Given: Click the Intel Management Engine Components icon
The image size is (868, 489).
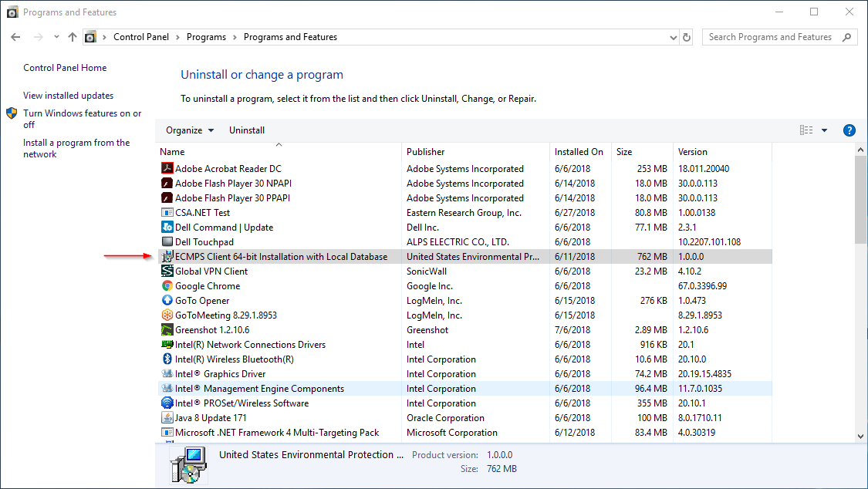Looking at the screenshot, I should point(167,388).
